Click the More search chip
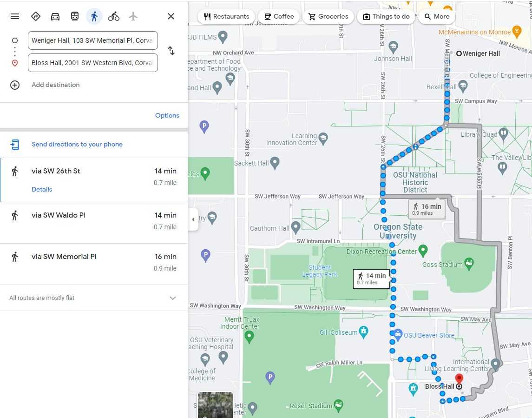The image size is (532, 418). pos(437,16)
